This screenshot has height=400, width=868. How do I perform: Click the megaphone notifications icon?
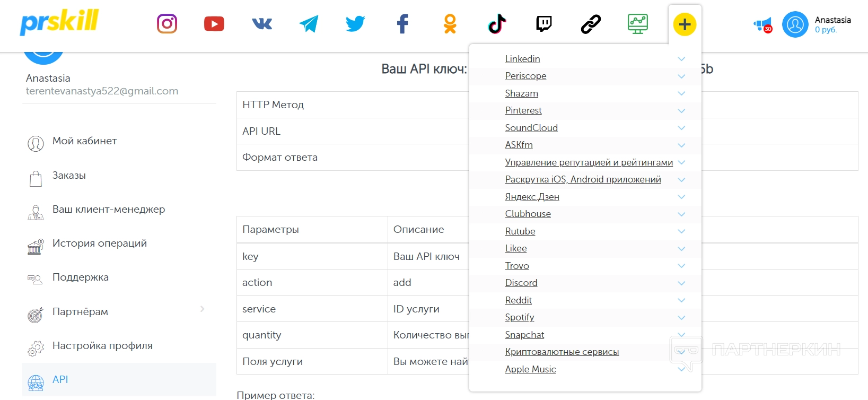(x=762, y=24)
